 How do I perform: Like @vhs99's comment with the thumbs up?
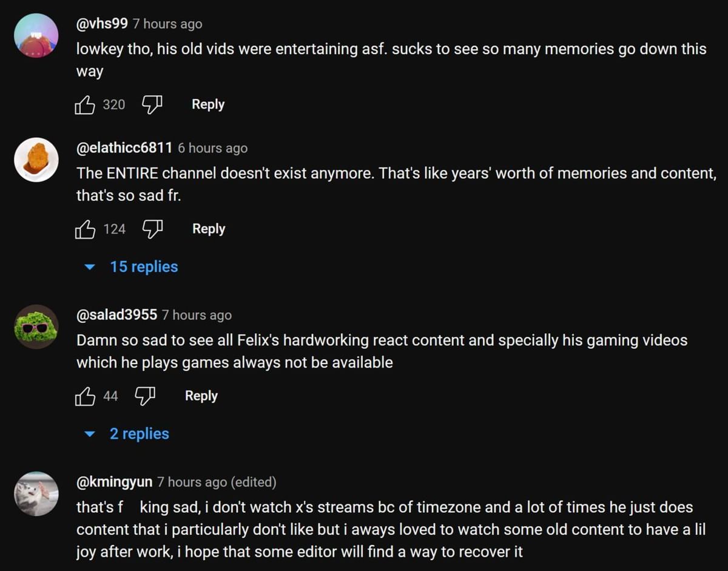pos(85,104)
